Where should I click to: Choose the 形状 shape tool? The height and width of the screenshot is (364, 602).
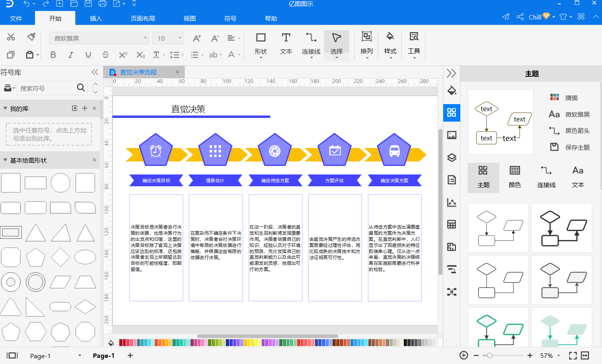point(261,44)
